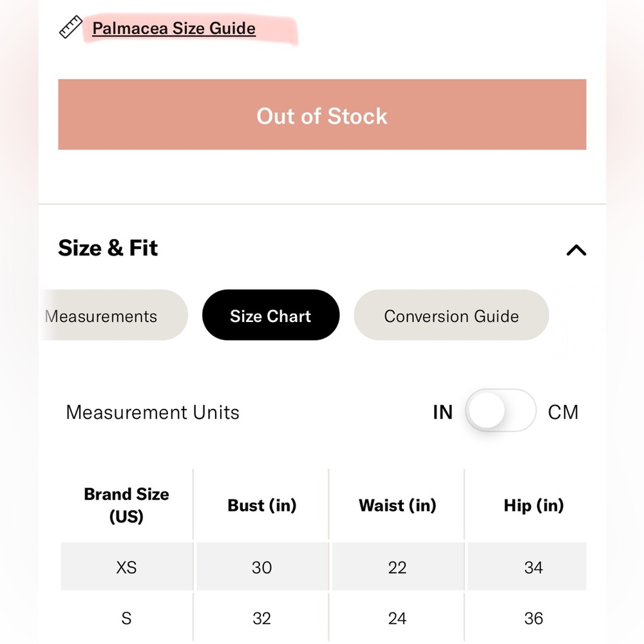The image size is (644, 644).
Task: Select the XS size row
Action: coord(324,566)
